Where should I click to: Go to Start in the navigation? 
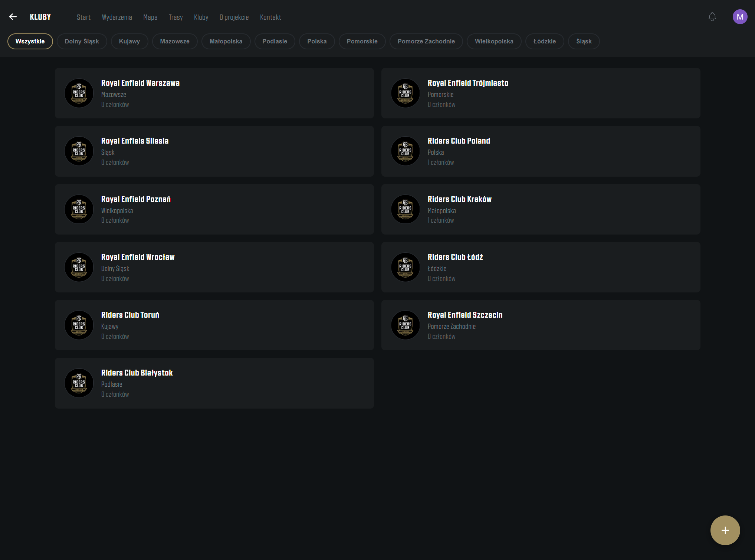pyautogui.click(x=84, y=17)
